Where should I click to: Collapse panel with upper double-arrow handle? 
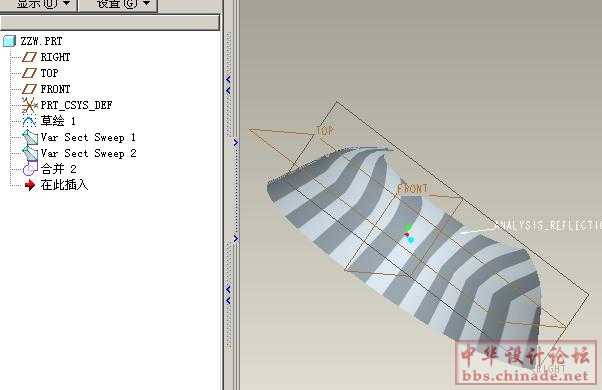click(x=228, y=85)
